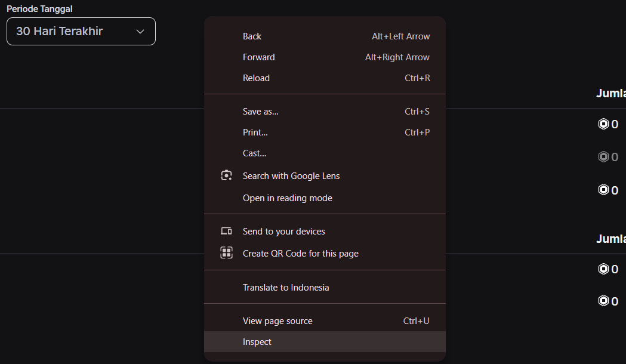Open the 30 Hari Terakhir dropdown
Viewport: 626px width, 364px height.
pyautogui.click(x=81, y=31)
